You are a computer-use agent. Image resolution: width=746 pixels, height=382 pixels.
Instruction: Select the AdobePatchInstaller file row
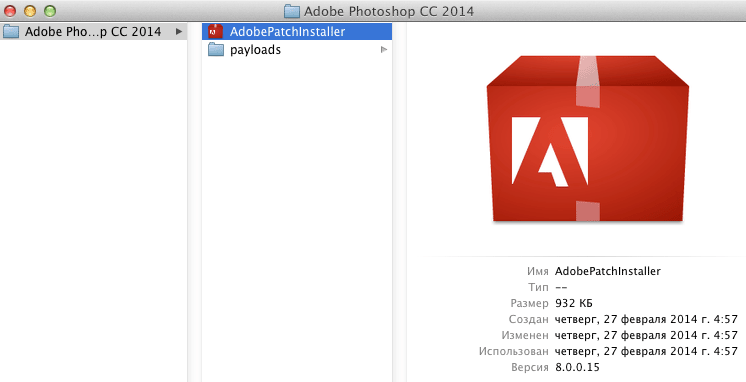[x=297, y=31]
